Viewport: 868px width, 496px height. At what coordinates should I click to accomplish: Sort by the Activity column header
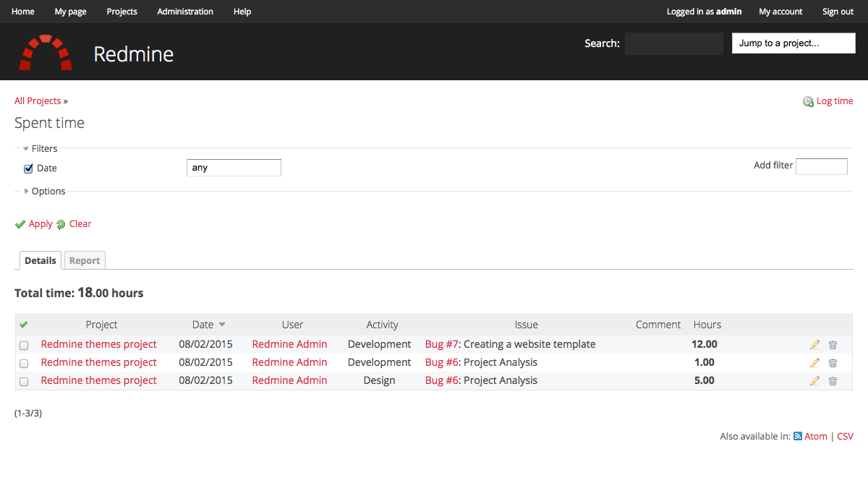382,325
